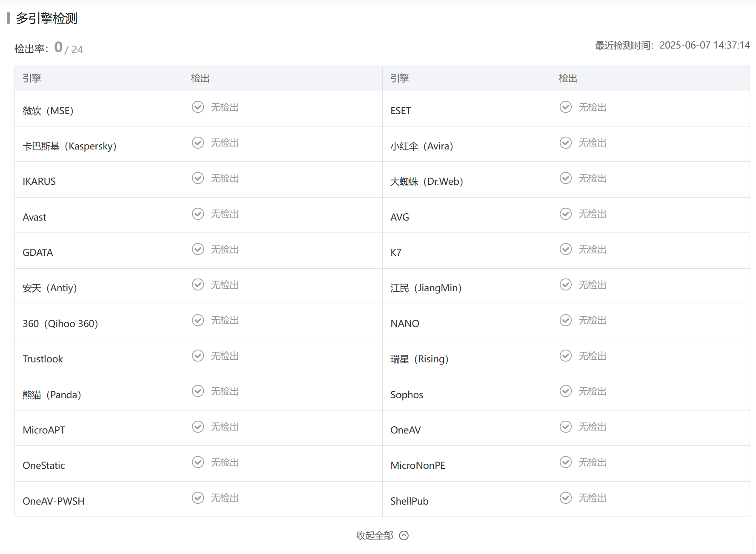Click the check icon in the OneAV-PWSH row
756x554 pixels.
pos(198,498)
